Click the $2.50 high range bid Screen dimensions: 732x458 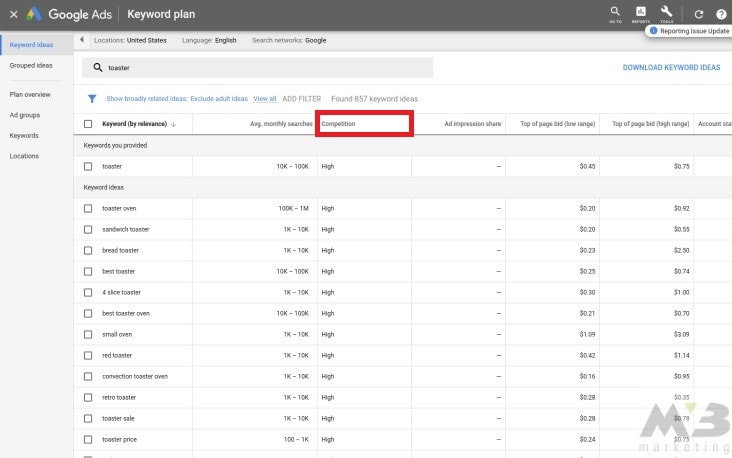pos(682,250)
